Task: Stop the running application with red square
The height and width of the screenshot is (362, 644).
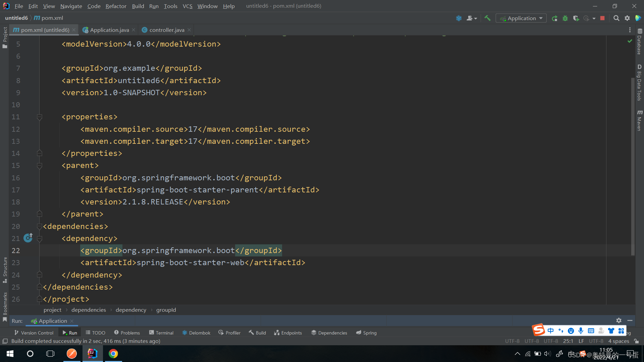Action: (602, 18)
